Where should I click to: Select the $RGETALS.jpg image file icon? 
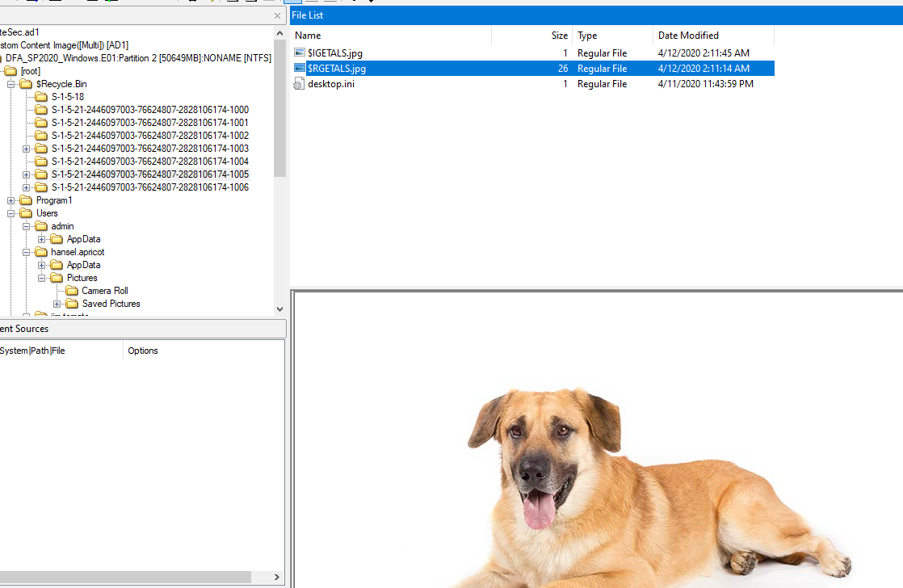(x=299, y=69)
